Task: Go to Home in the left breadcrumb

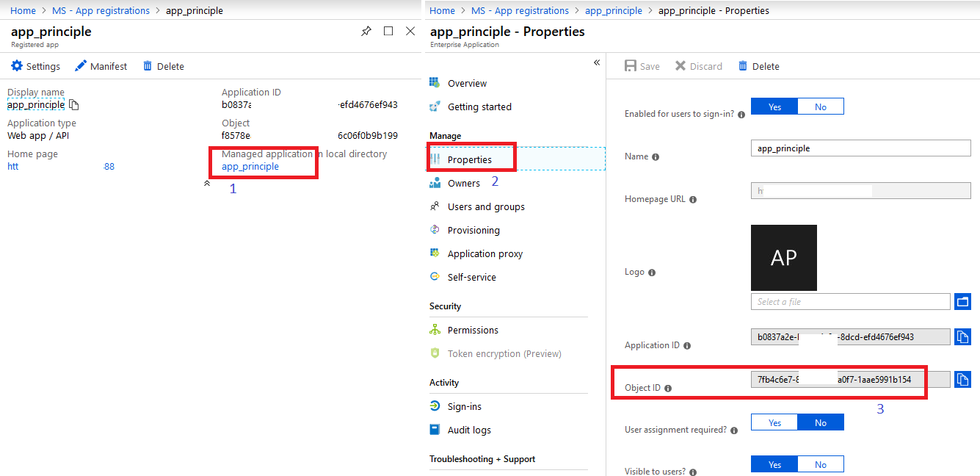Action: pos(23,10)
